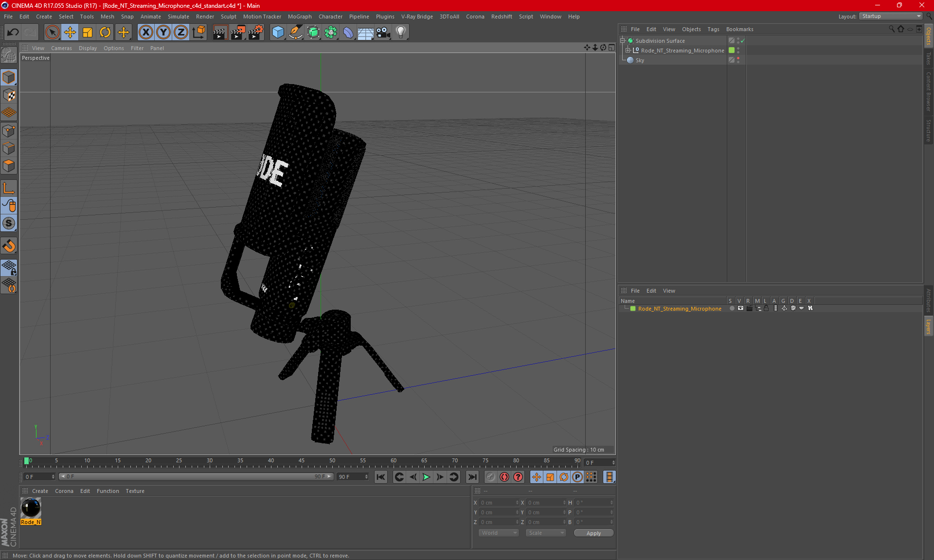The width and height of the screenshot is (934, 560).
Task: Select the Rode_N material thumbnail
Action: (x=31, y=508)
